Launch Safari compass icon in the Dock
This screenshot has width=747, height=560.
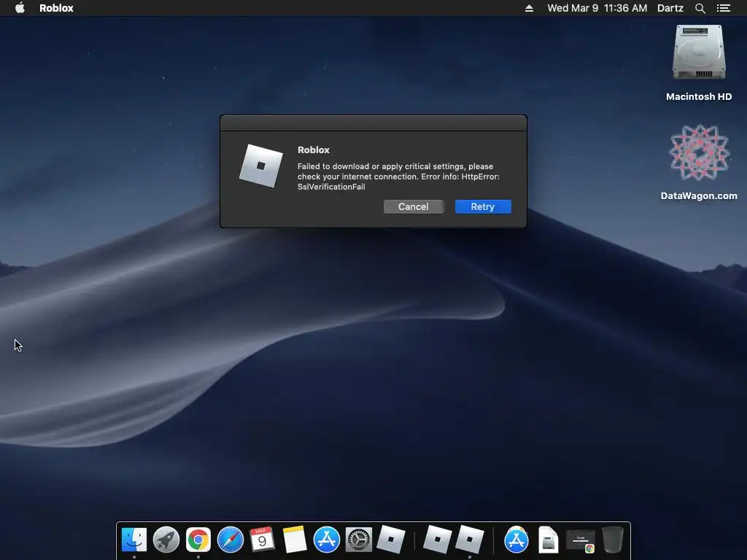230,540
